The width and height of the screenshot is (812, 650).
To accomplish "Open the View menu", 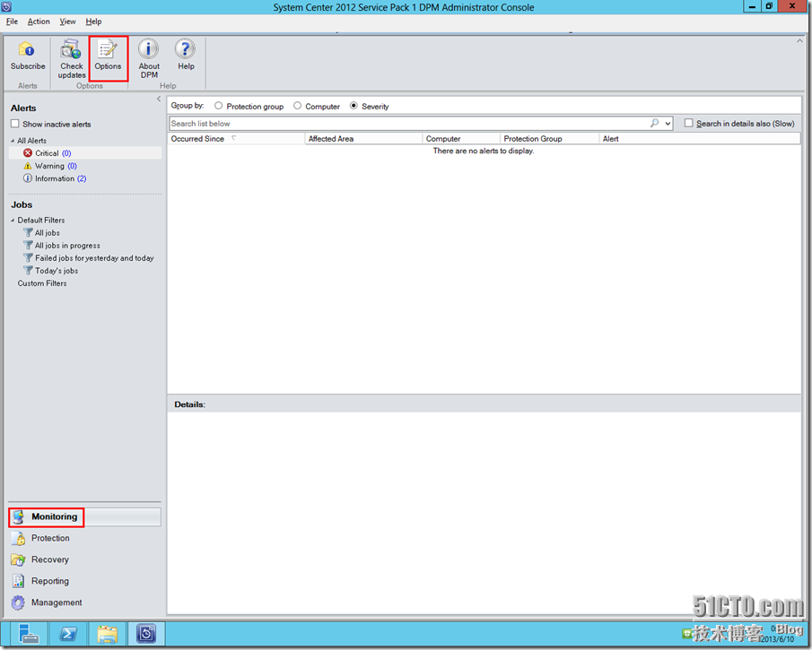I will pos(68,22).
